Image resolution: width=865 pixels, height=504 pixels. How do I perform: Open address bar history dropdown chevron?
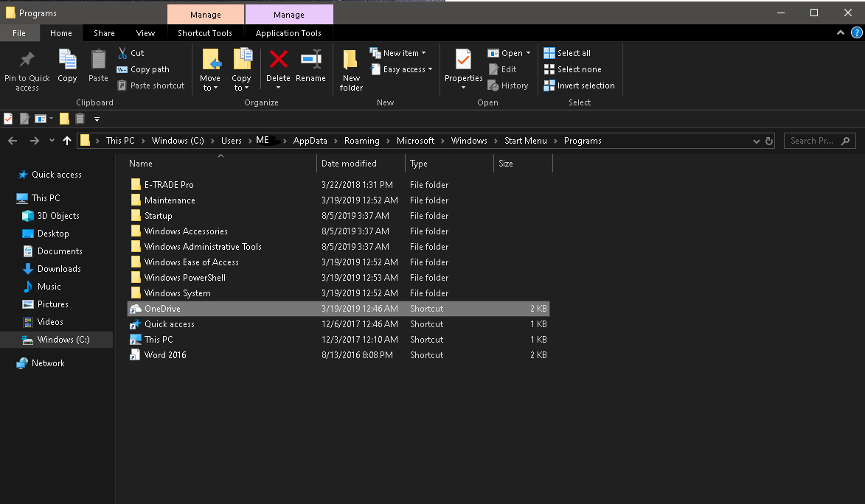coord(757,141)
